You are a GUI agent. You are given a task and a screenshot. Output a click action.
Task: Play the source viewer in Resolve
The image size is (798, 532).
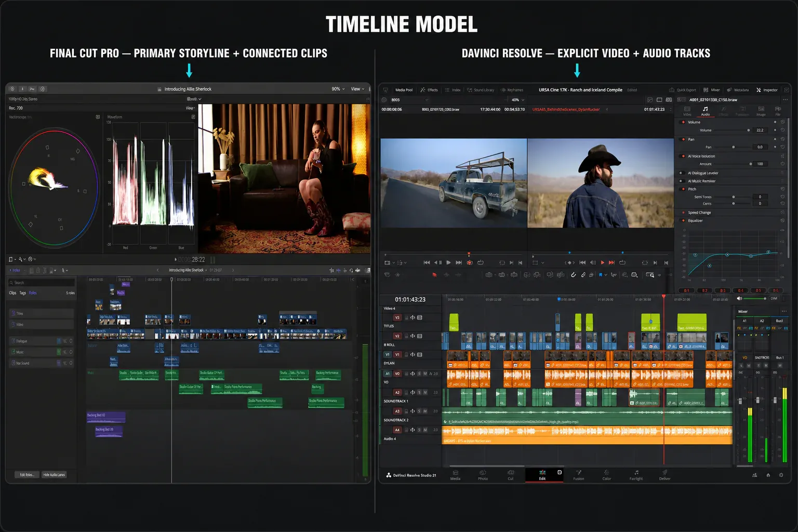[x=448, y=262]
